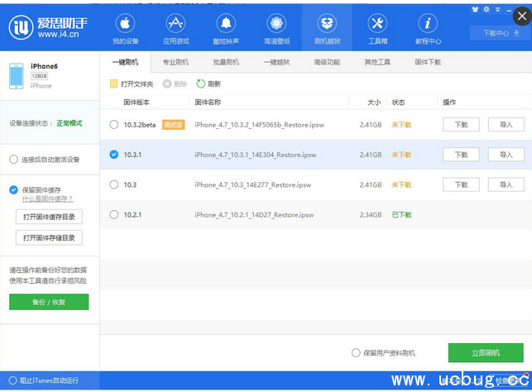Click the 删除 delete toolbar button
This screenshot has width=532, height=392.
click(x=175, y=84)
